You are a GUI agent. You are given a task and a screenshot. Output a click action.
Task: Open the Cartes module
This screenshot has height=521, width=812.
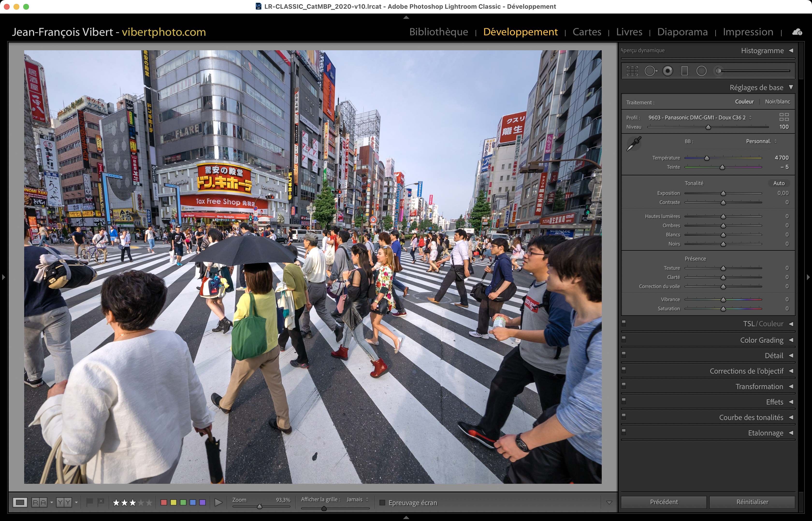tap(587, 32)
